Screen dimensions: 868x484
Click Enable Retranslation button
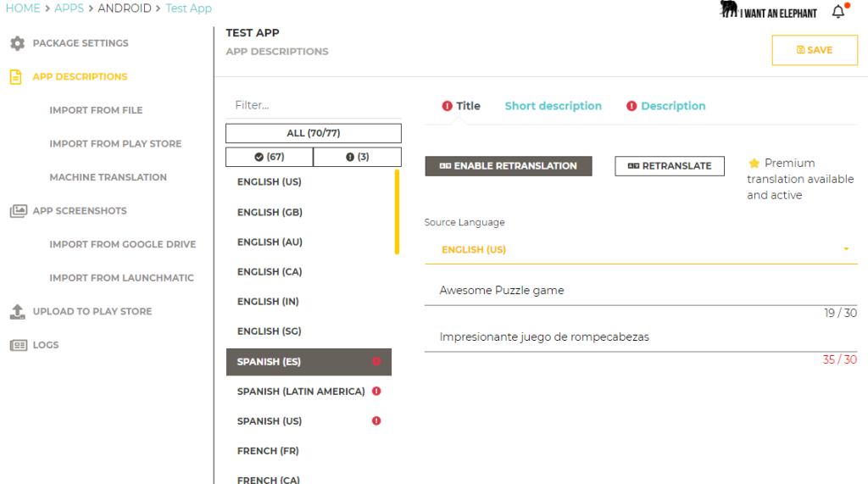click(x=509, y=166)
